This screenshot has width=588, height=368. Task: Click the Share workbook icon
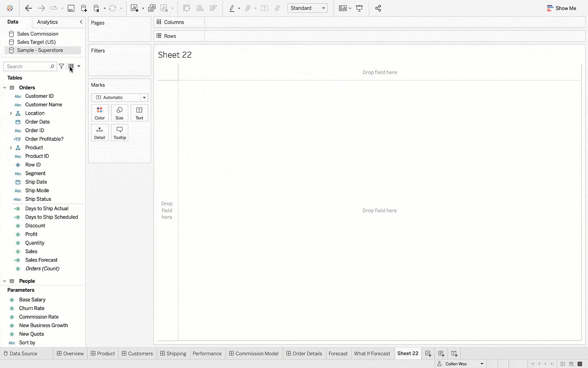point(378,8)
